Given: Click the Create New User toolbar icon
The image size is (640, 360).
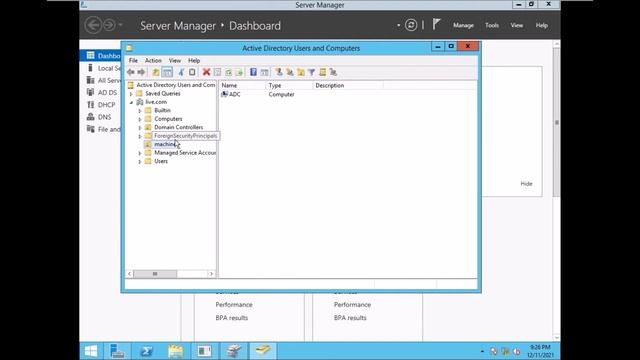Looking at the screenshot, I should click(x=279, y=72).
